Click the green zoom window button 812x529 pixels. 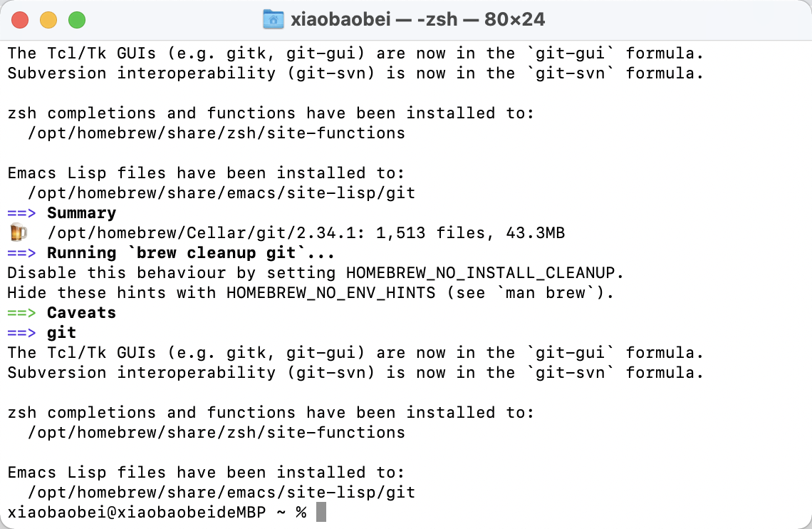(x=76, y=20)
